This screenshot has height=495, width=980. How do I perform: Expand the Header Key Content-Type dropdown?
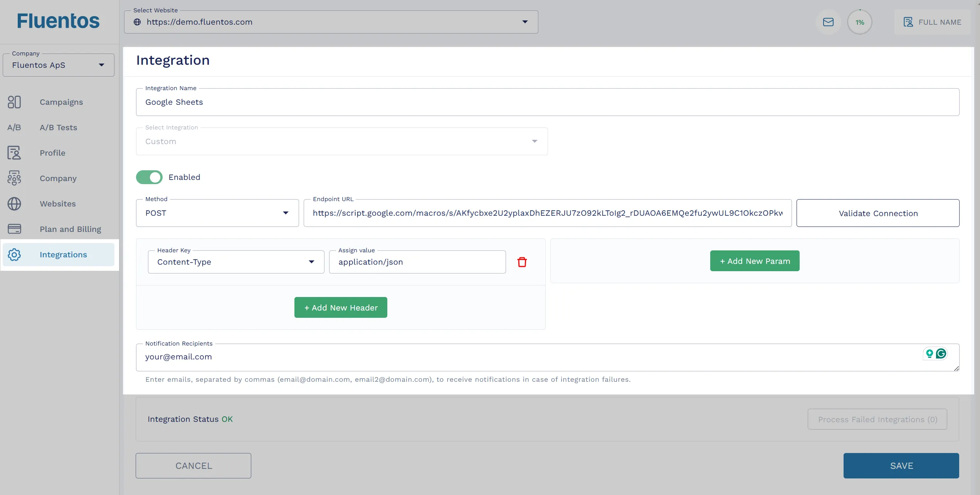pyautogui.click(x=311, y=262)
